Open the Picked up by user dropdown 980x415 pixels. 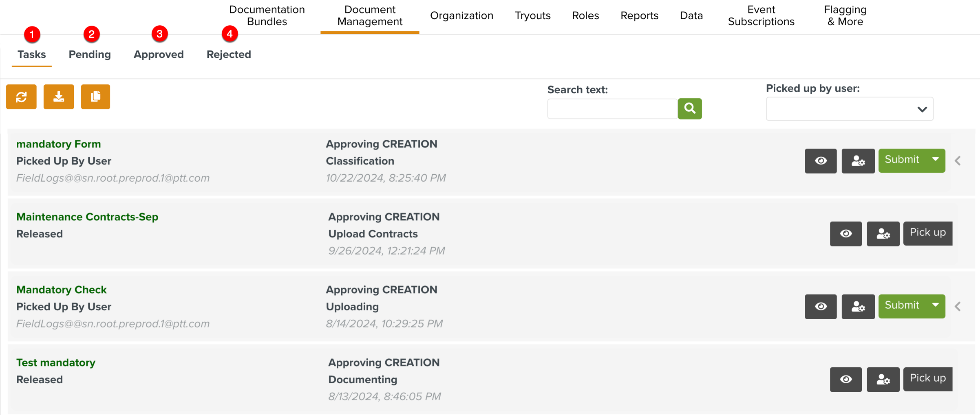point(849,109)
